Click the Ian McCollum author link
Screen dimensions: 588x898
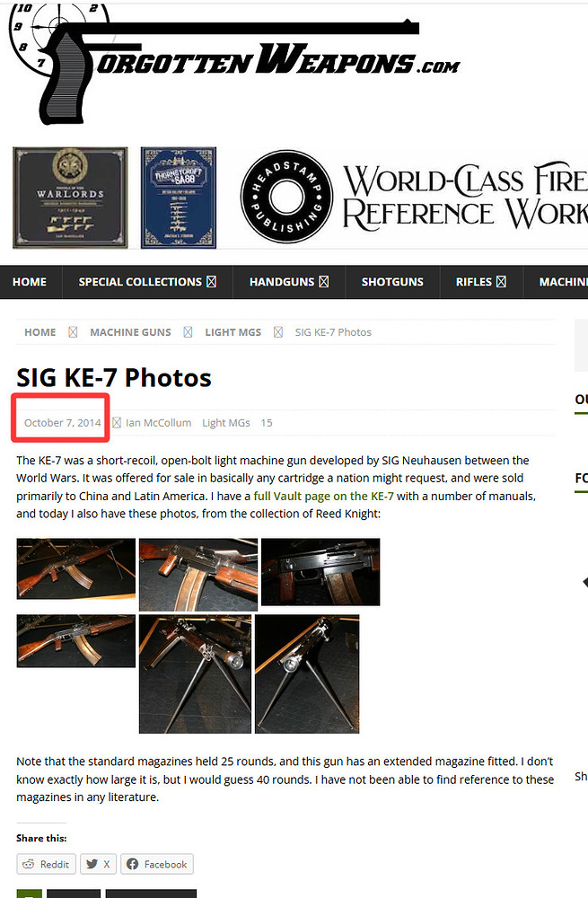(159, 423)
